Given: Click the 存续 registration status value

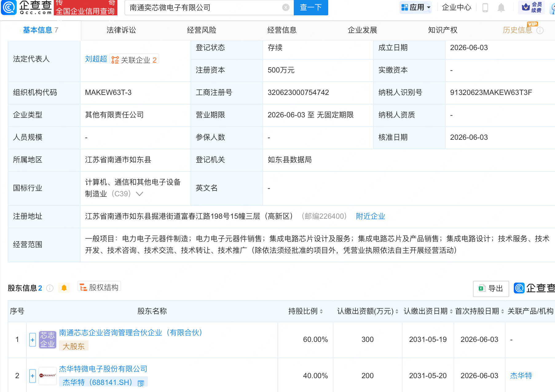Looking at the screenshot, I should pyautogui.click(x=275, y=48).
